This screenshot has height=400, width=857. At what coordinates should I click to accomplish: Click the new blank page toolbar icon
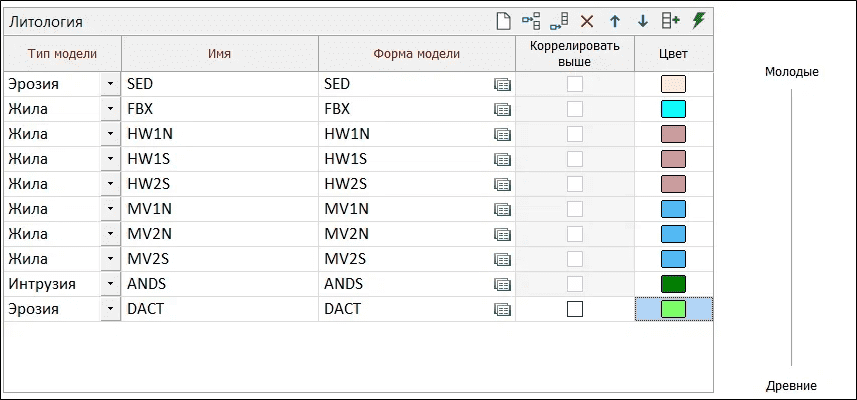(x=503, y=21)
